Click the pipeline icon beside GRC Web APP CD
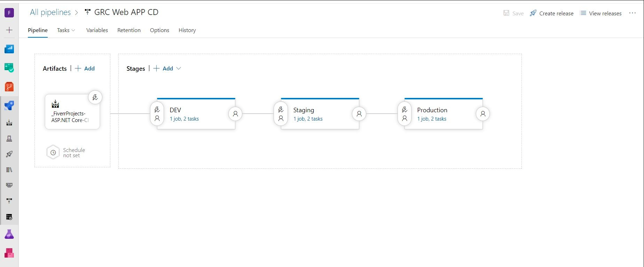The height and width of the screenshot is (267, 644). click(x=87, y=12)
